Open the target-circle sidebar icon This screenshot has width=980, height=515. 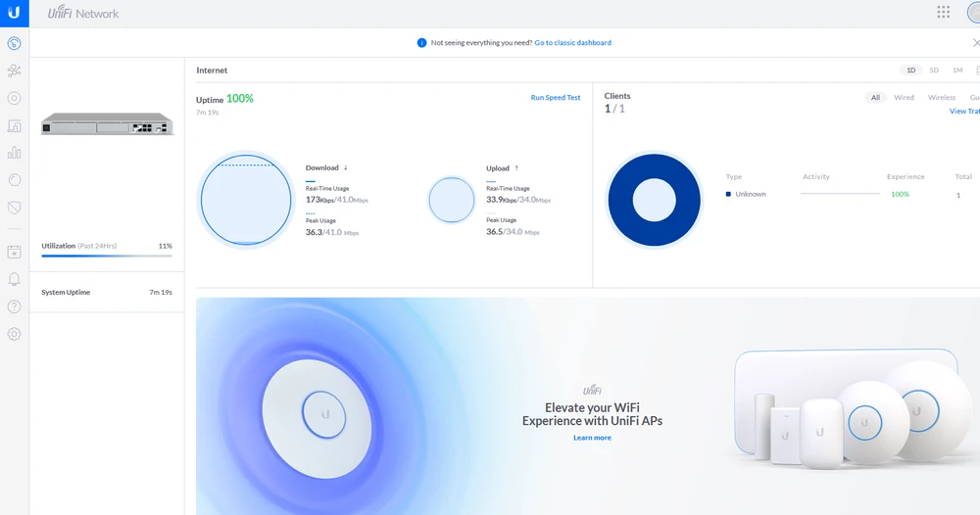(14, 98)
